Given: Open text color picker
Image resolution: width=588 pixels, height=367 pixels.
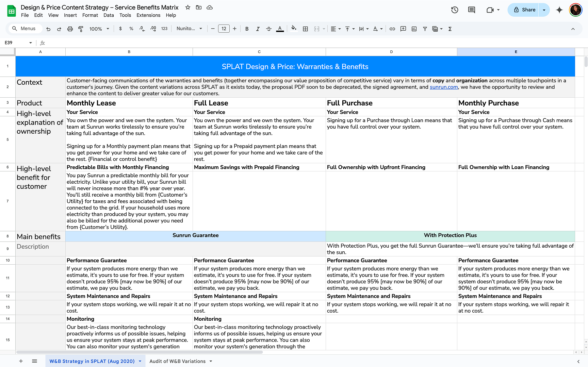Looking at the screenshot, I should 280,29.
